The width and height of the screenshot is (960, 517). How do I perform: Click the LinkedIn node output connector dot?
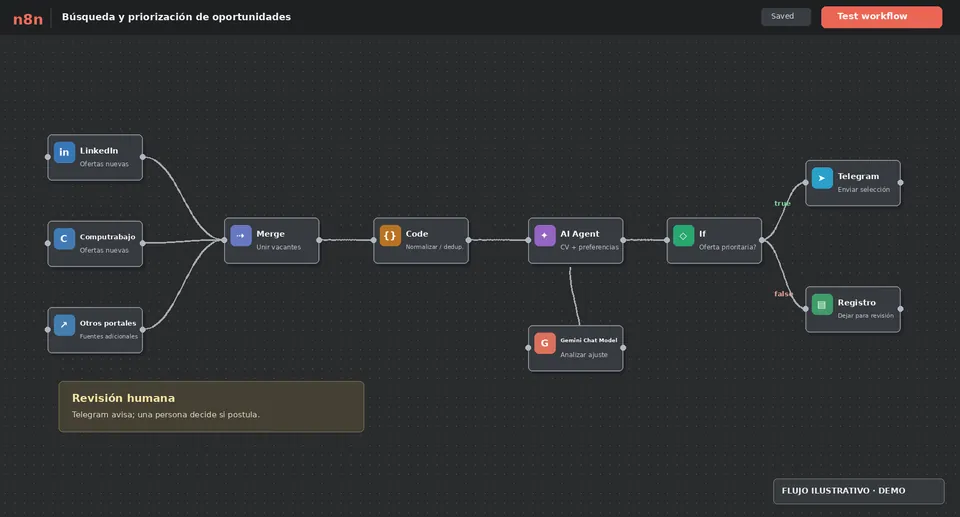(x=143, y=157)
